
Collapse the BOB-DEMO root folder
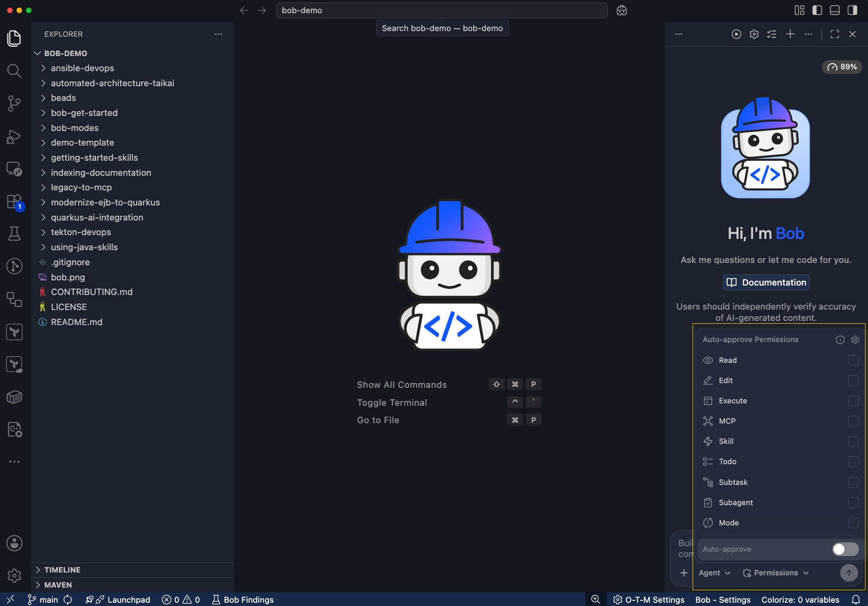click(x=132, y=54)
